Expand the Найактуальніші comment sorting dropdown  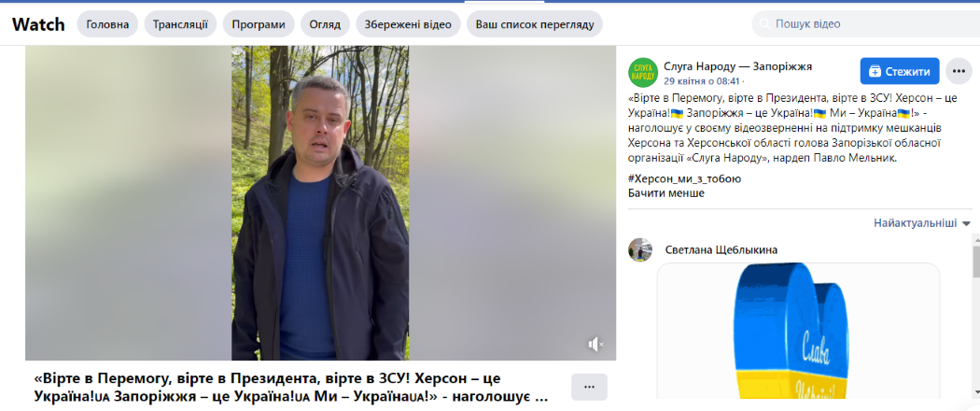(x=922, y=223)
